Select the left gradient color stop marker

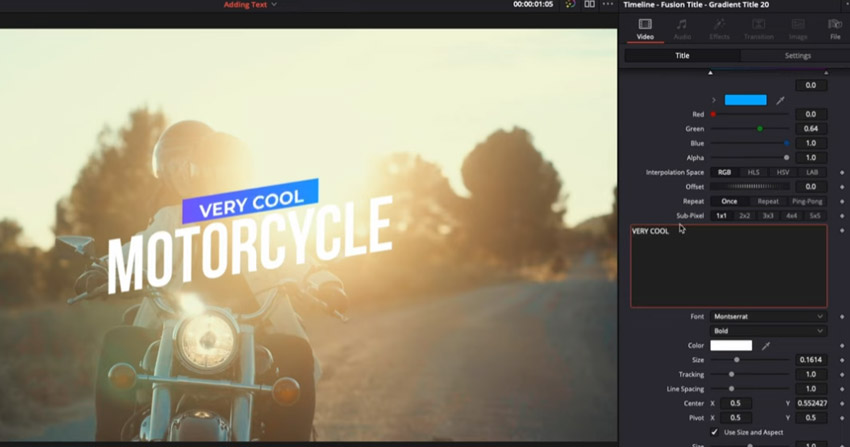710,73
